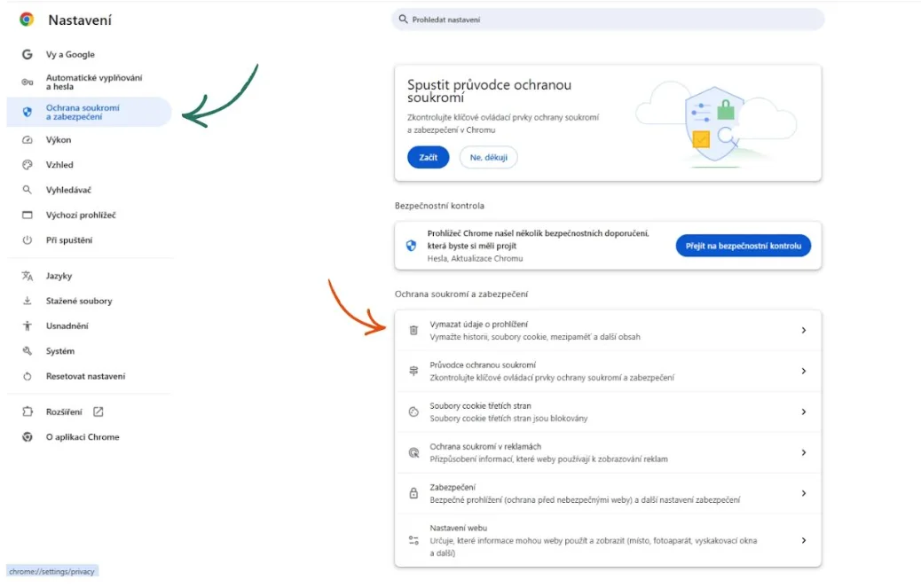Dismiss guide with Ne, děkuji button
This screenshot has height=588, width=921.
point(488,157)
